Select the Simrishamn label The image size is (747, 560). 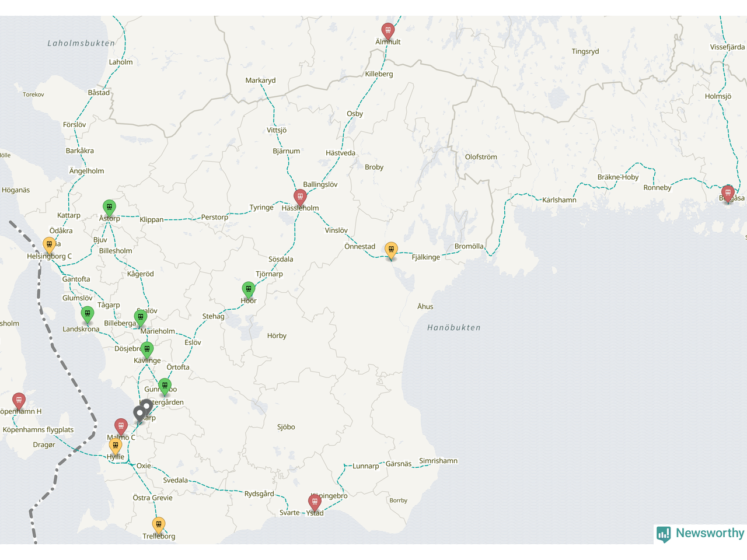pyautogui.click(x=438, y=461)
